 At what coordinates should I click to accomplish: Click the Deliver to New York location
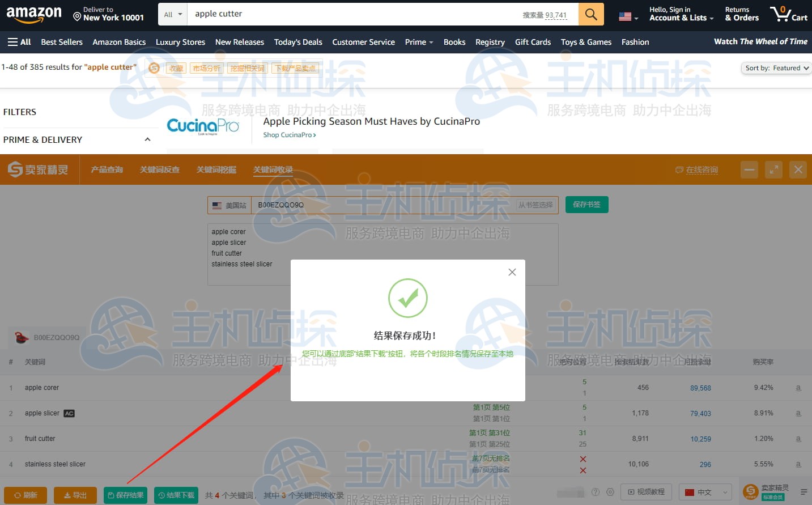(108, 14)
